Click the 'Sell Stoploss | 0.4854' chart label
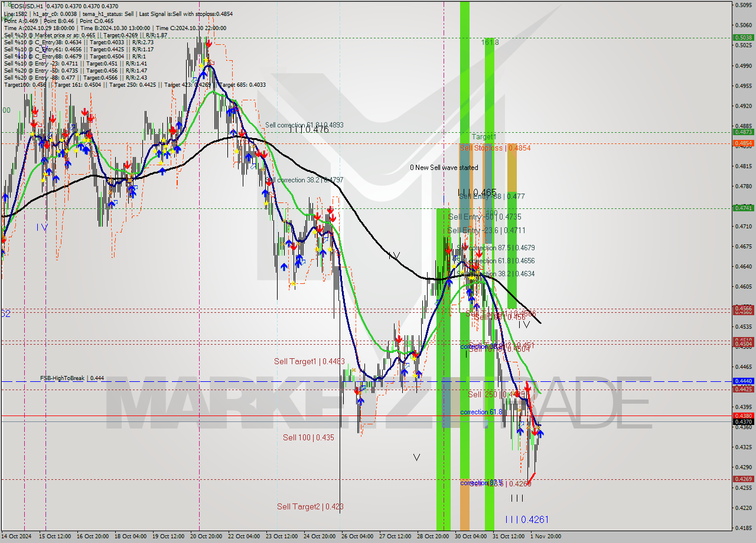 (x=495, y=148)
